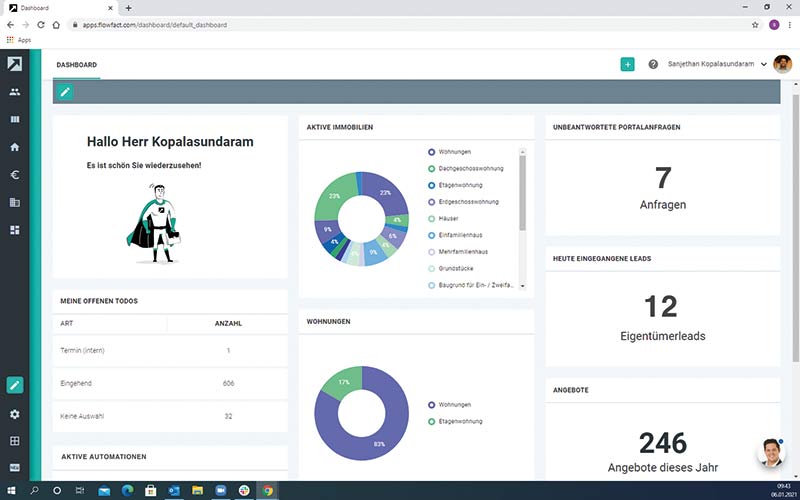The image size is (800, 500).
Task: Open the house icon in sidebar
Action: (x=15, y=147)
